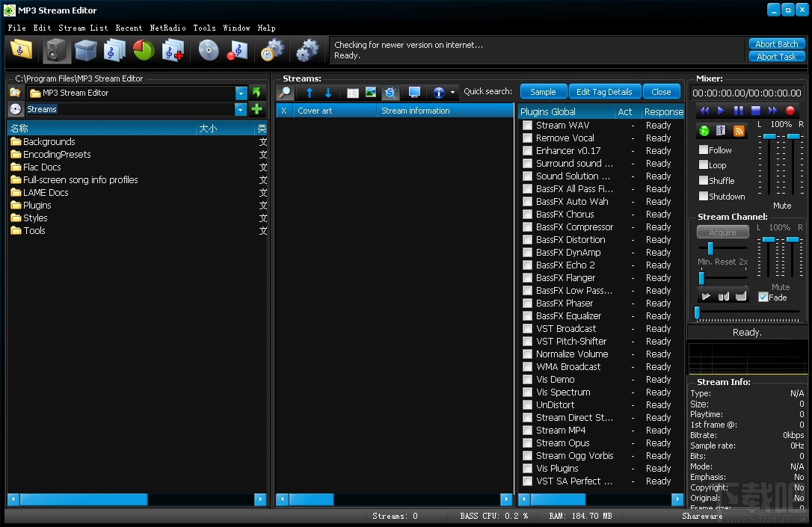
Task: Click the disc icon beside Streams dropdown
Action: click(16, 109)
